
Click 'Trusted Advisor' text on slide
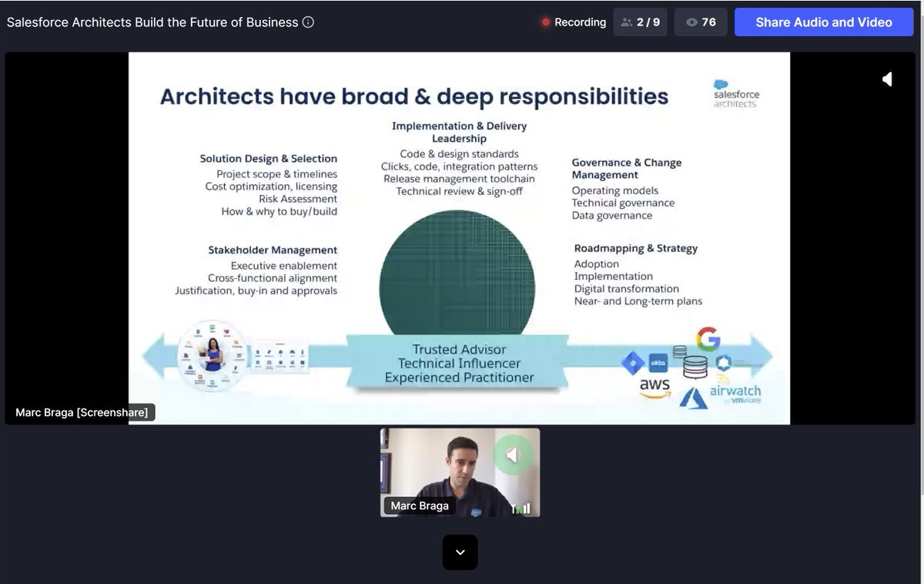pyautogui.click(x=460, y=349)
